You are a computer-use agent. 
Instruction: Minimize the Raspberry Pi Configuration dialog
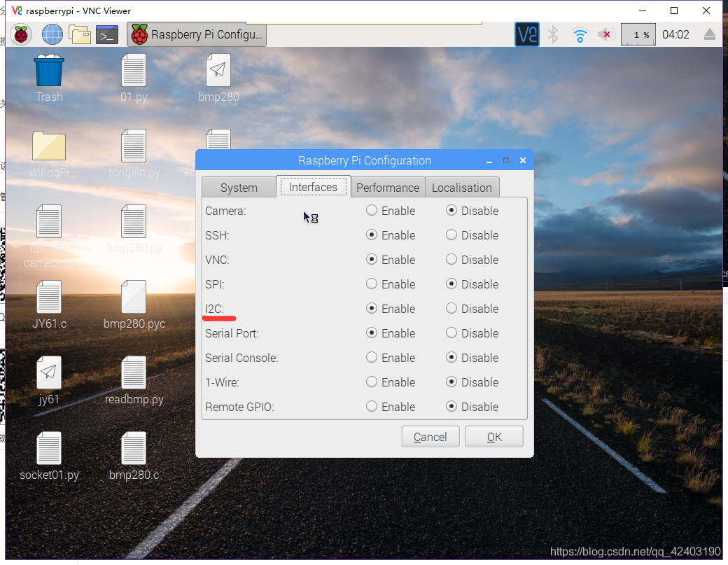(489, 160)
